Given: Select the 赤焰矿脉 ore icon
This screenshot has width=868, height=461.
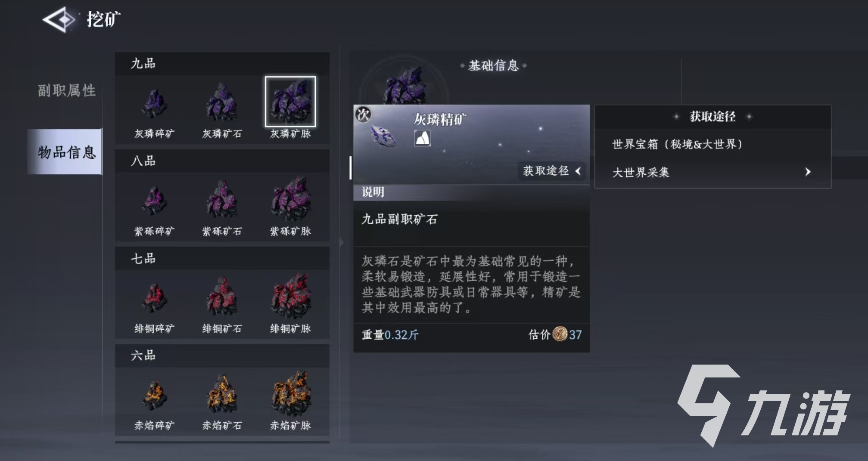Looking at the screenshot, I should 290,394.
